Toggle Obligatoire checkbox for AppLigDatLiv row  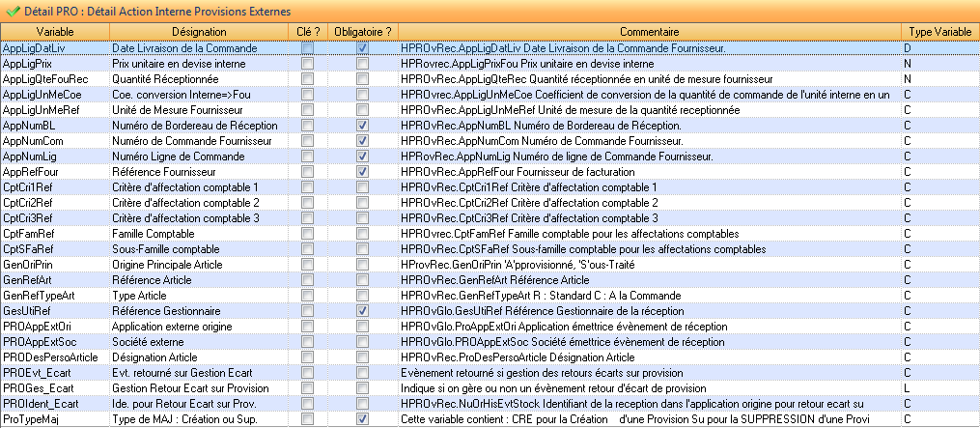(x=362, y=48)
